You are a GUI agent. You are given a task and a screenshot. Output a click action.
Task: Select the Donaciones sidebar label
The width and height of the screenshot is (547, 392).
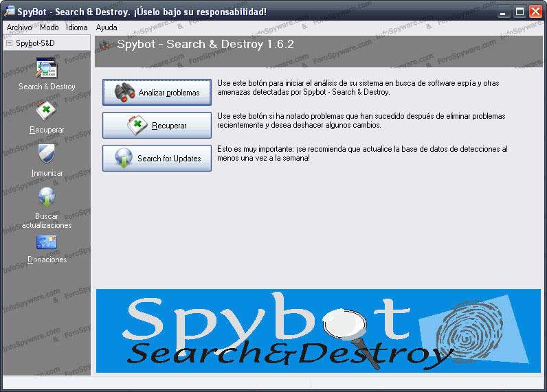pos(47,260)
